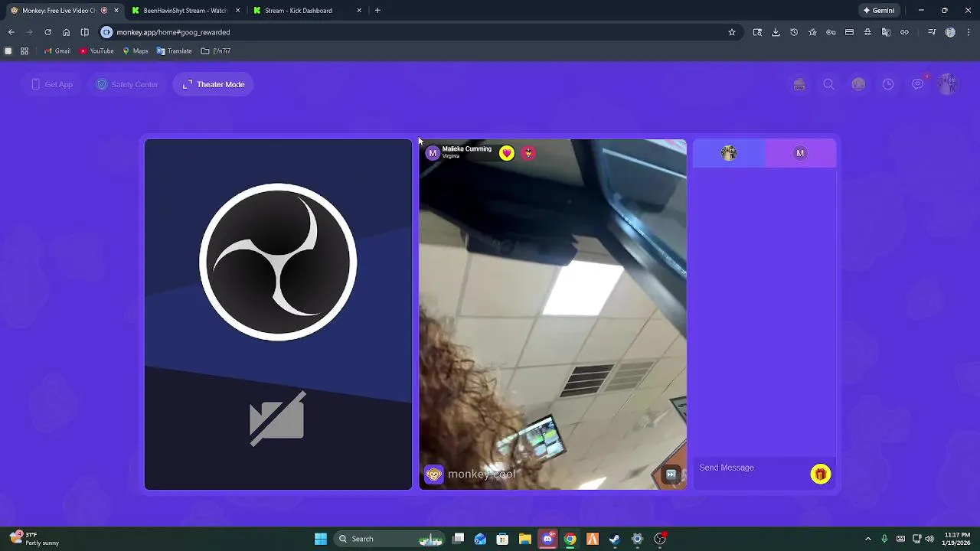This screenshot has height=551, width=980.
Task: Open the Monkey store icon
Action: pyautogui.click(x=799, y=84)
